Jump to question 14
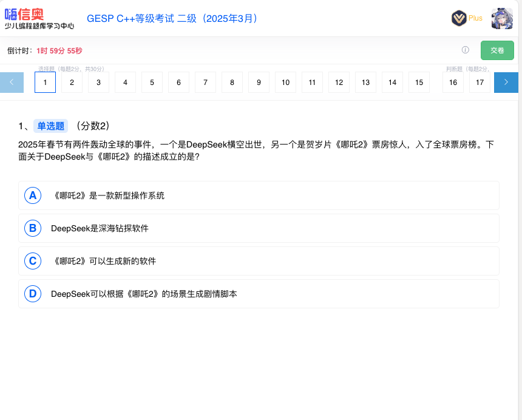 pyautogui.click(x=393, y=82)
